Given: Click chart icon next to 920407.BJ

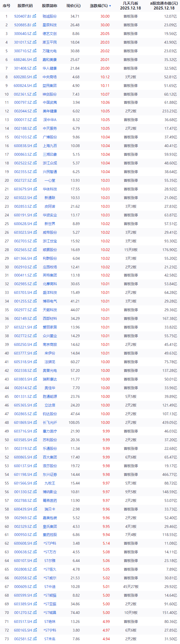Looking at the screenshot, I should pos(34,16).
